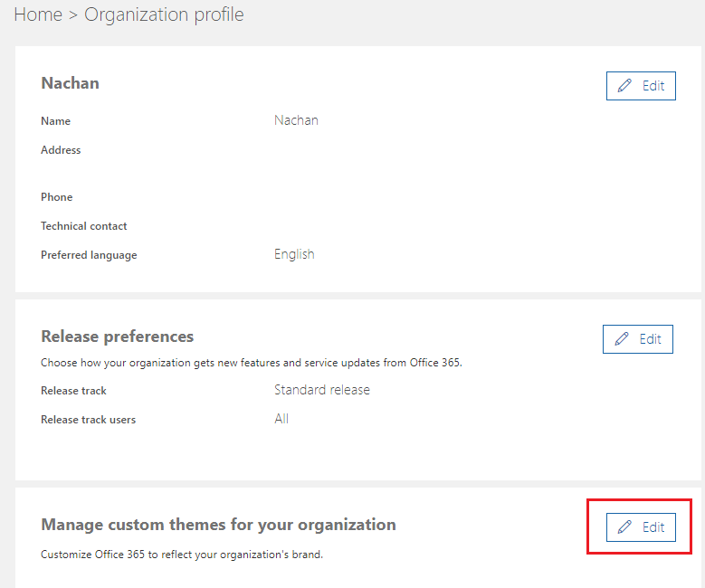
Task: Click the Technical contact label
Action: tap(83, 226)
